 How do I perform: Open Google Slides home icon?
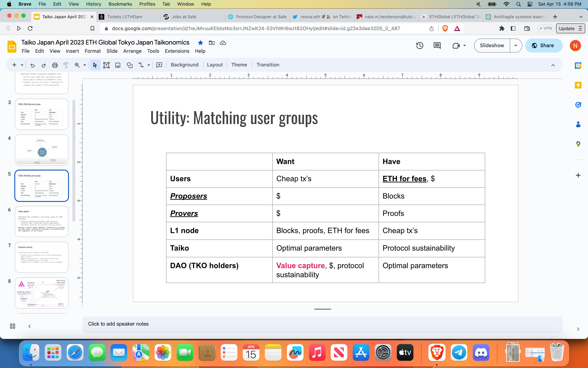click(x=12, y=46)
